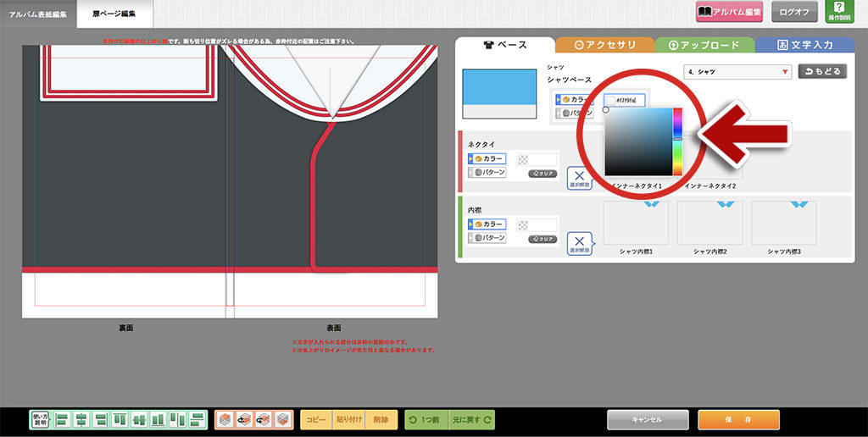This screenshot has height=437, width=868.
Task: Select カラー option for 内襟
Action: pyautogui.click(x=487, y=224)
